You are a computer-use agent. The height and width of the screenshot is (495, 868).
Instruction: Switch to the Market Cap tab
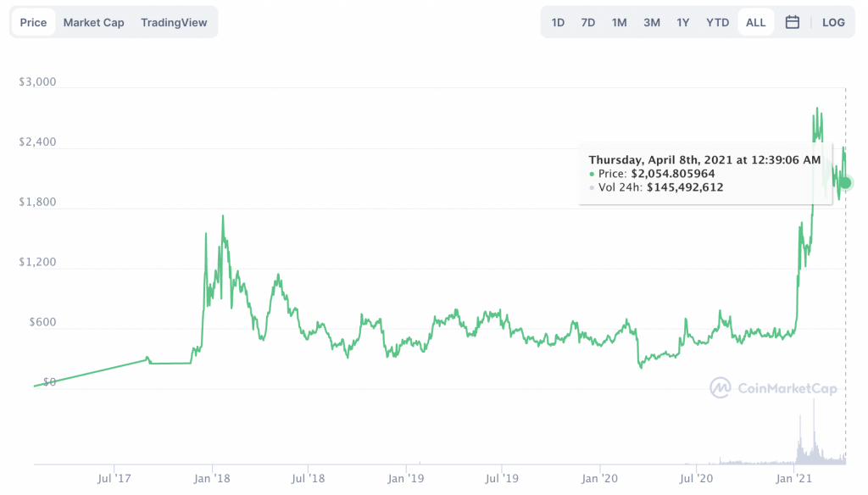(93, 22)
